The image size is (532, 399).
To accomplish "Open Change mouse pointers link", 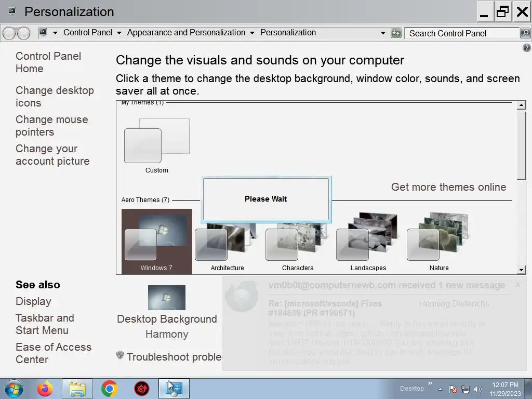I will click(51, 126).
